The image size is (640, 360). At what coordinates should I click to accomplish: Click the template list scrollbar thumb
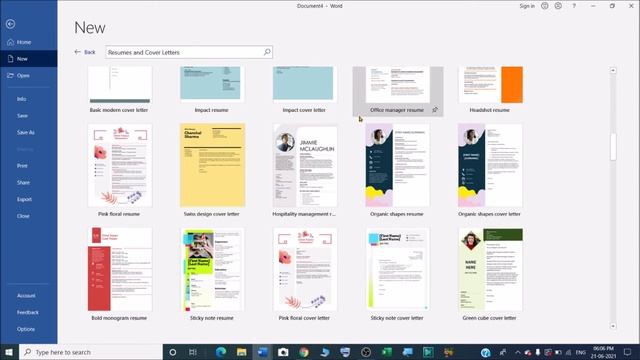point(613,147)
